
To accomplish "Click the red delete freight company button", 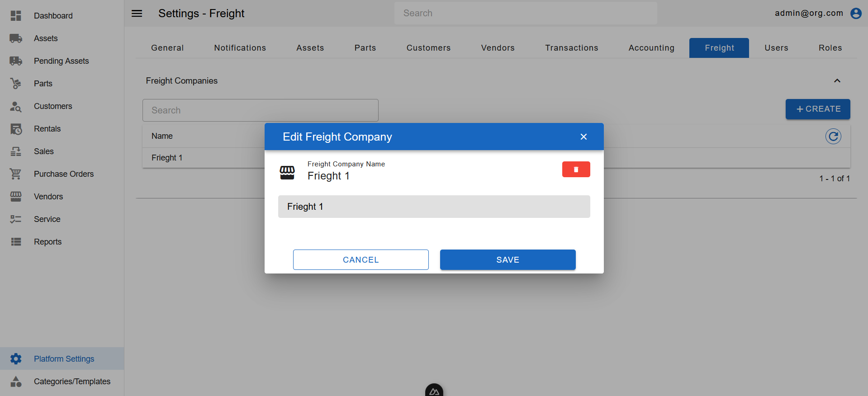I will [x=576, y=170].
